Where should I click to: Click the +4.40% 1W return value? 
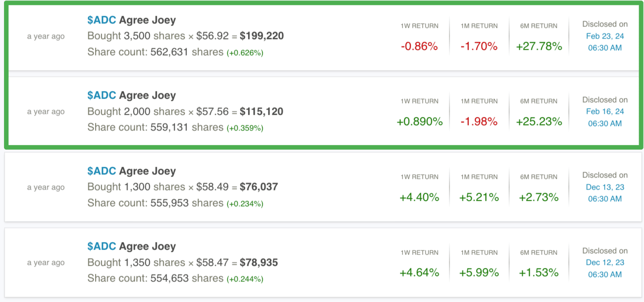[x=419, y=197]
